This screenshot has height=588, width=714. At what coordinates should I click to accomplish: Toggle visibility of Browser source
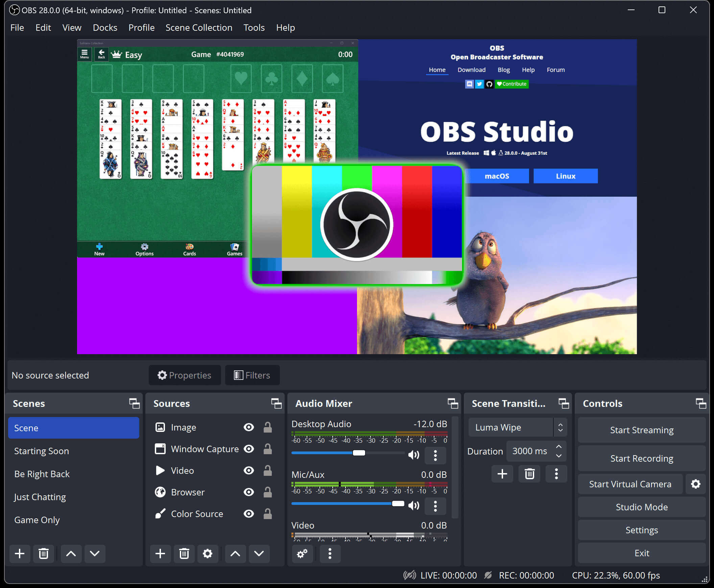point(249,492)
